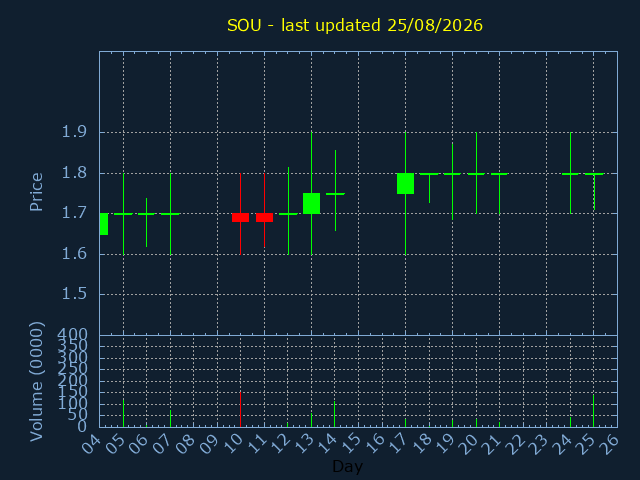Click the day 17 tick label

tap(397, 444)
